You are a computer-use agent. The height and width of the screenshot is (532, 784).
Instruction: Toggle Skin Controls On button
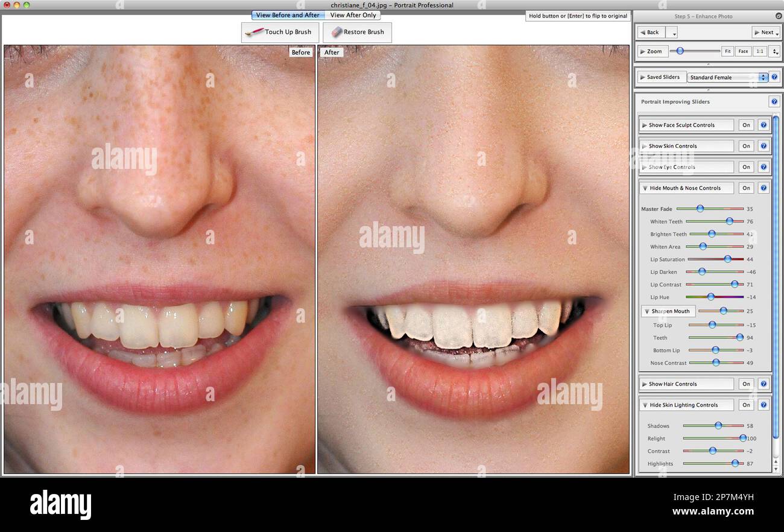pyautogui.click(x=747, y=146)
